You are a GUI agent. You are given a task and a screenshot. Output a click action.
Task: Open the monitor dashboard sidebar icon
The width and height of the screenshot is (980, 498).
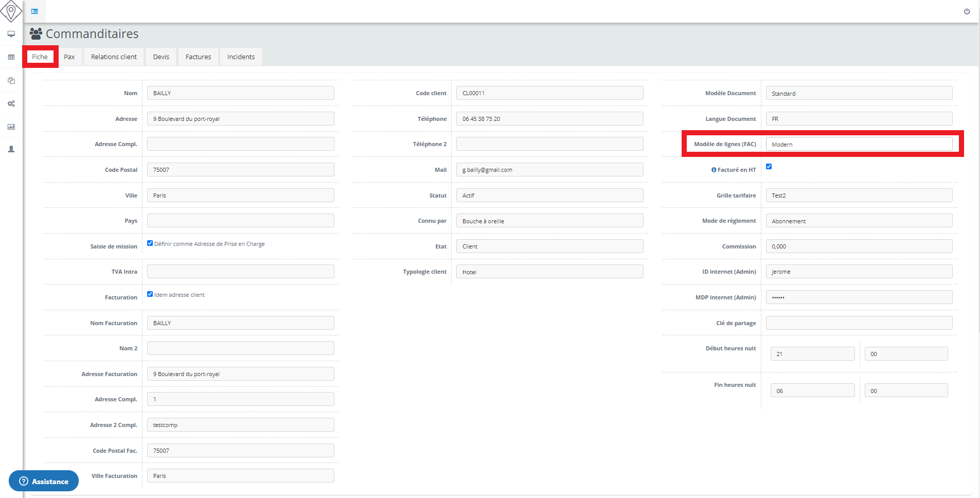click(11, 34)
